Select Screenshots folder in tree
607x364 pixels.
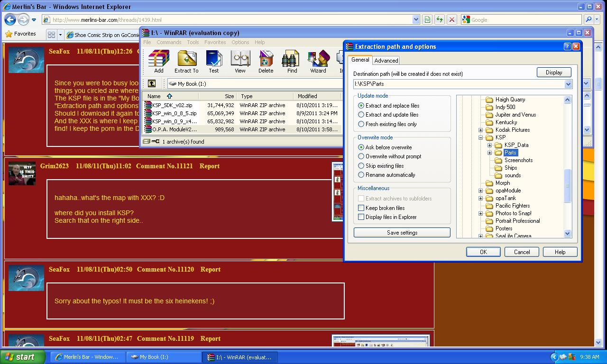click(x=518, y=160)
